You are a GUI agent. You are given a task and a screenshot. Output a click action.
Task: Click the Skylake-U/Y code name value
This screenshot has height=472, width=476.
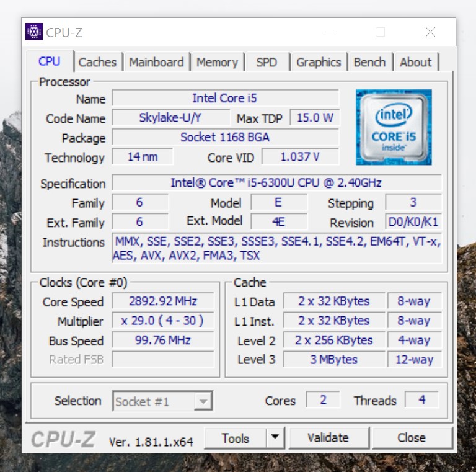tap(171, 118)
